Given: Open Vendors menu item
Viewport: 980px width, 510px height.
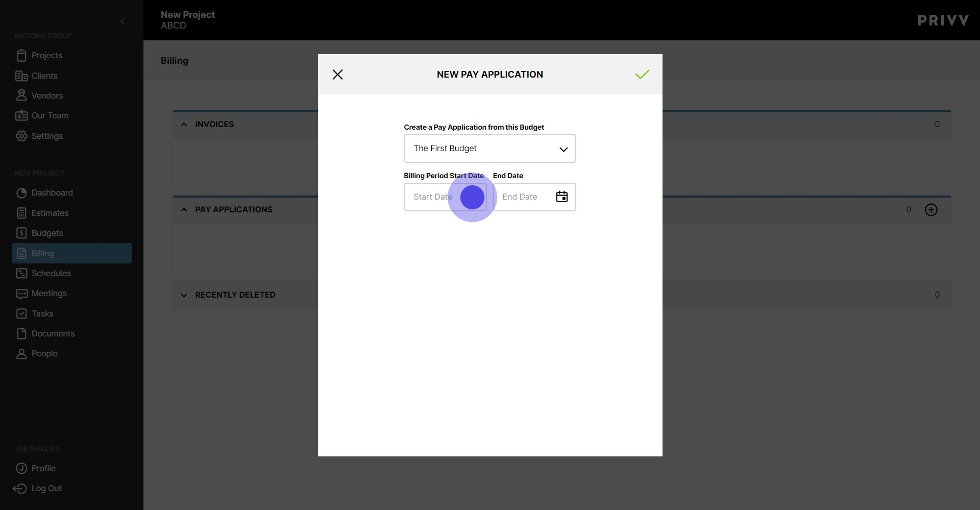Looking at the screenshot, I should (47, 95).
